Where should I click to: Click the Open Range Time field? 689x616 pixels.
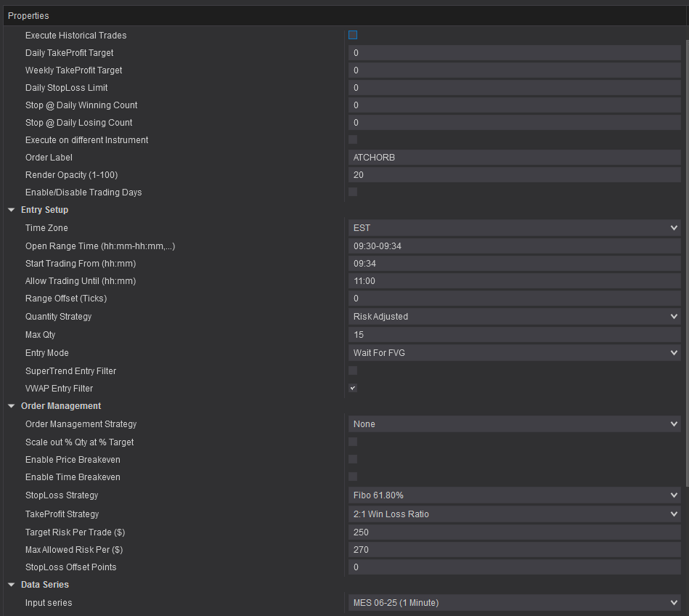pyautogui.click(x=515, y=246)
